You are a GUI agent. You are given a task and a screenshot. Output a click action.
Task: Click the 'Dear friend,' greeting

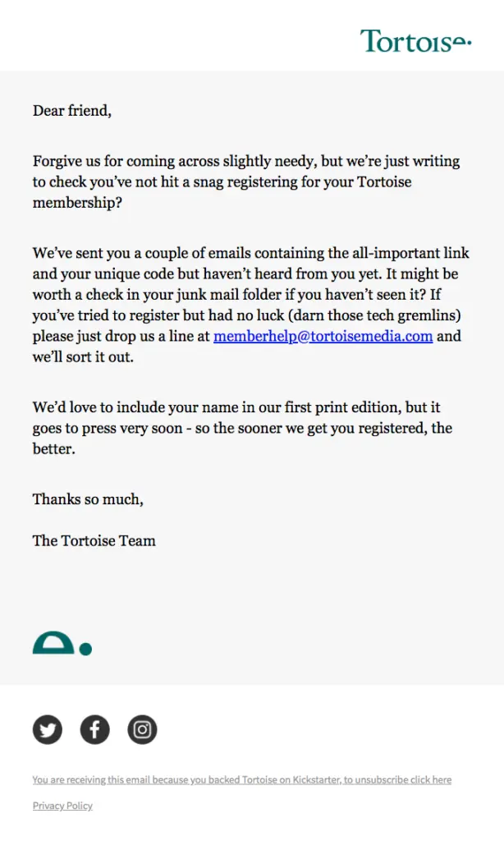click(72, 110)
